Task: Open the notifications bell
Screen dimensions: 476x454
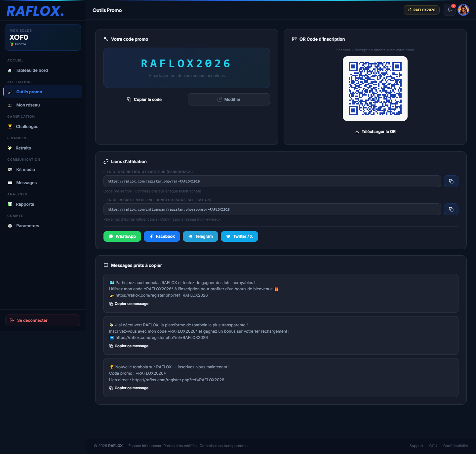Action: [450, 10]
